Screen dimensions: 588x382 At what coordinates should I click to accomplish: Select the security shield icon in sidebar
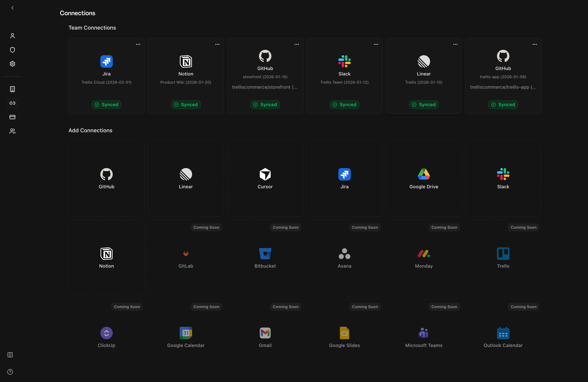[12, 50]
